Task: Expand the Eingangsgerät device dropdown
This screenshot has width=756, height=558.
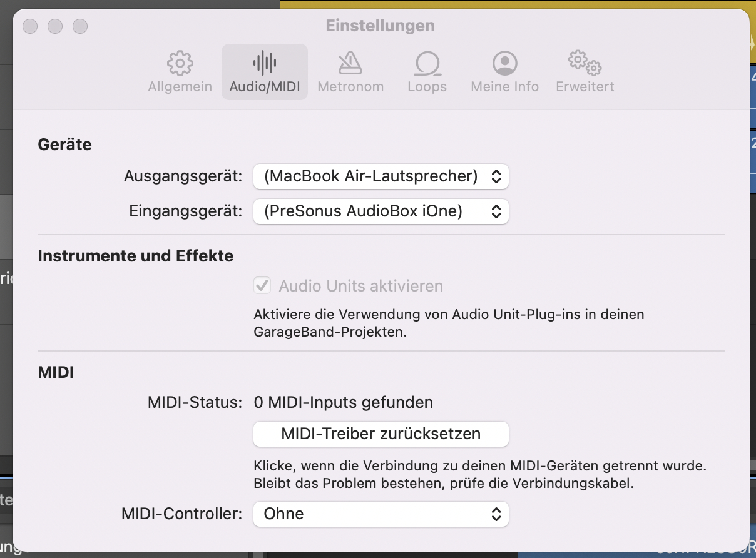Action: tap(381, 211)
